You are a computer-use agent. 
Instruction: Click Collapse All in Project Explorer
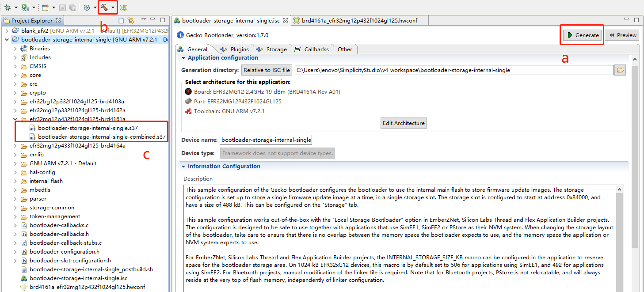coord(121,20)
